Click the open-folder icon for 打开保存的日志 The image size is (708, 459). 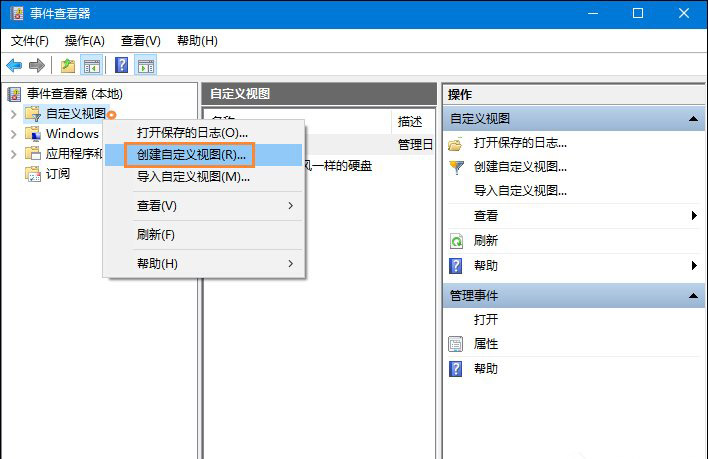(x=457, y=143)
